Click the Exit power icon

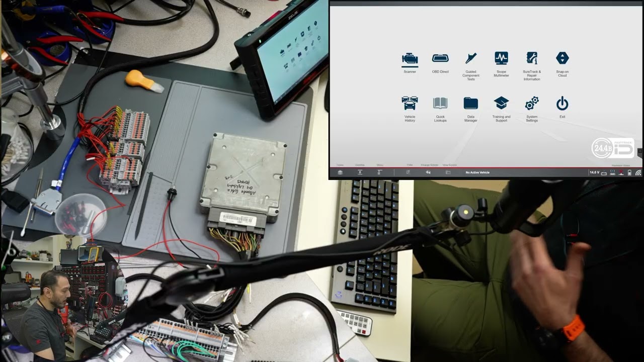(562, 108)
